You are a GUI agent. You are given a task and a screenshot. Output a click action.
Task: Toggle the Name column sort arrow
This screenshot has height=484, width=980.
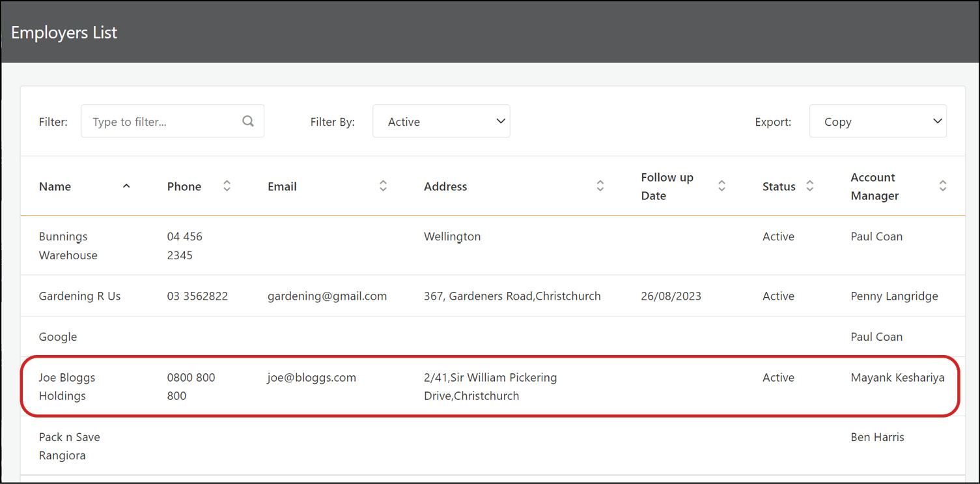click(126, 186)
